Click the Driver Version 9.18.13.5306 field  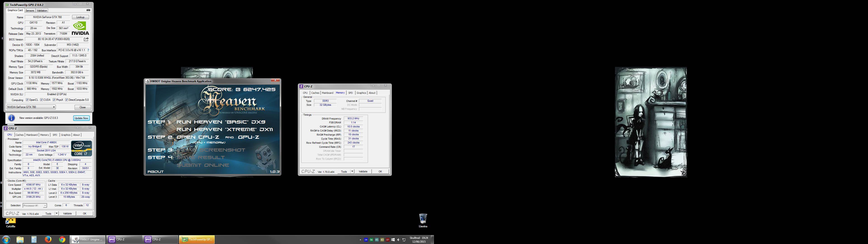click(x=57, y=78)
